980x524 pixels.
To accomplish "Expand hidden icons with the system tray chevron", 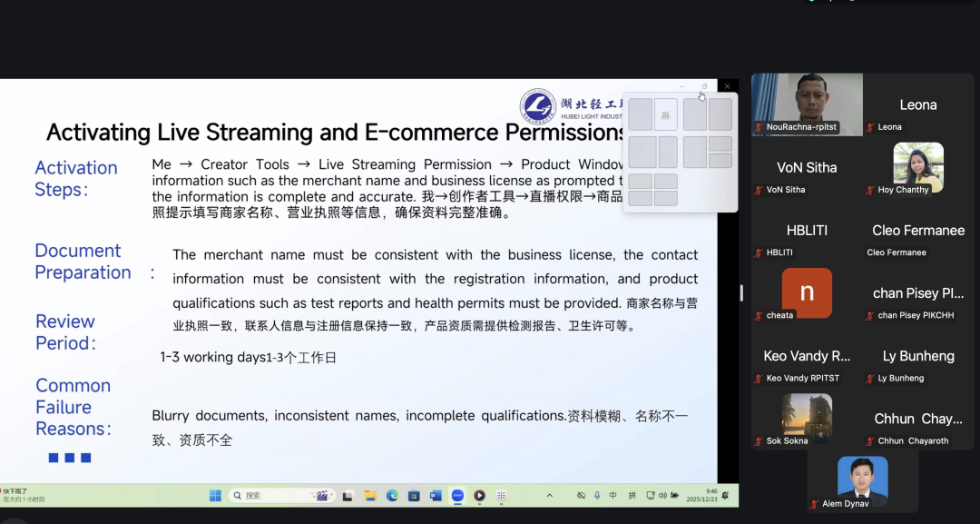I will [x=550, y=497].
